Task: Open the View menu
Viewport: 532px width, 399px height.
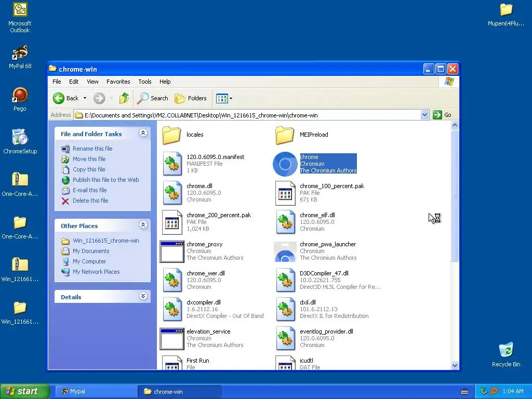Action: 92,82
